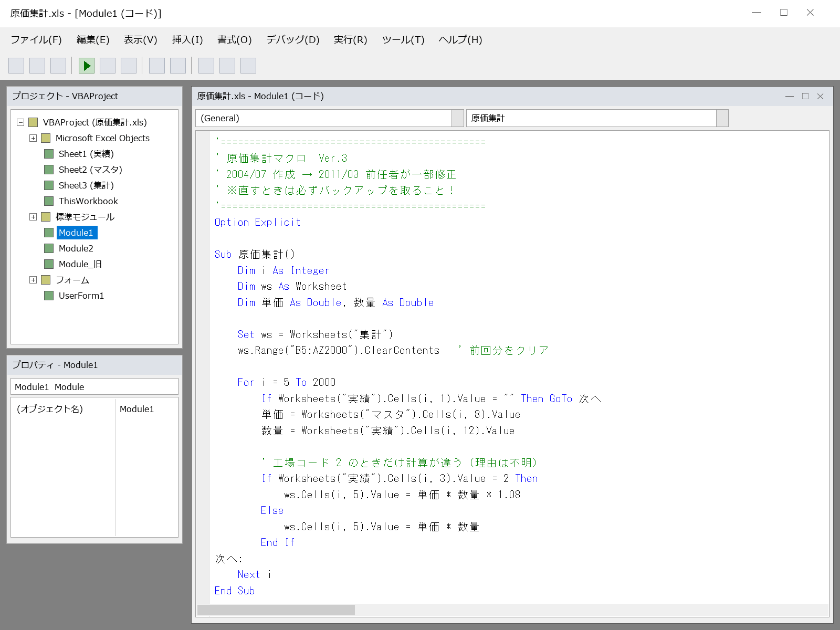Image resolution: width=840 pixels, height=630 pixels.
Task: Click the Option Explicit code line
Action: pyautogui.click(x=257, y=222)
